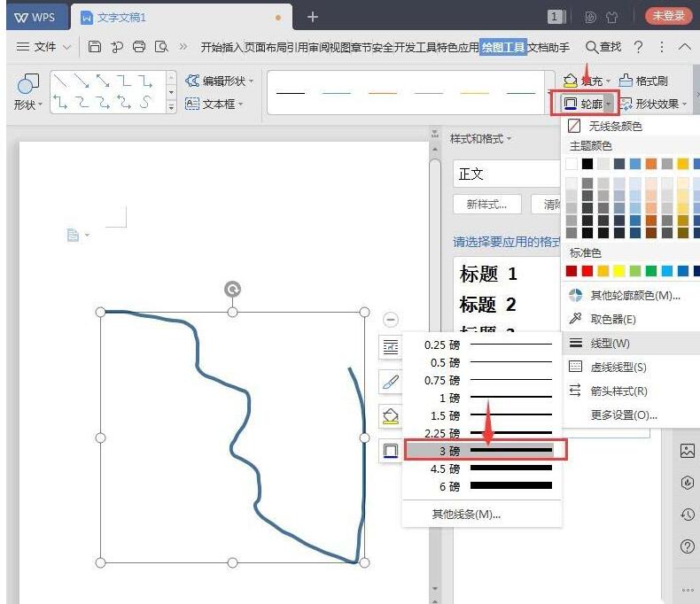Open the 形状效果 dropdown arrow
The width and height of the screenshot is (700, 604).
[684, 105]
